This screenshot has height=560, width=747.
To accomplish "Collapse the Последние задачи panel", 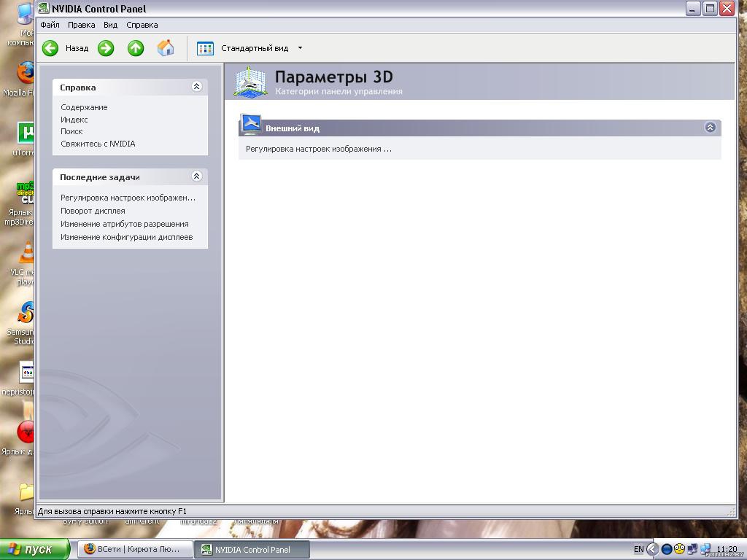I will [x=196, y=176].
